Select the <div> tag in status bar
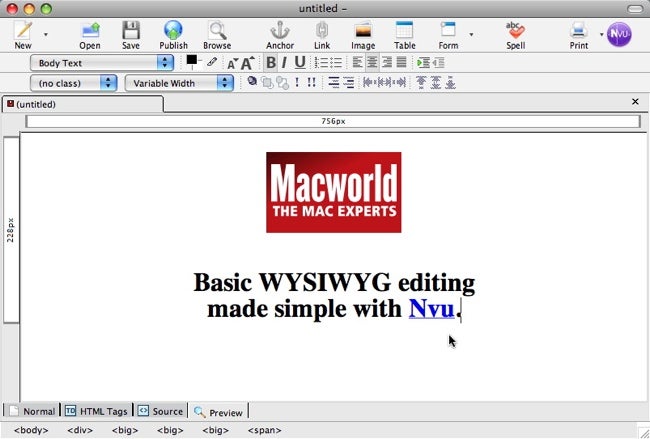650x439 pixels. (80, 430)
